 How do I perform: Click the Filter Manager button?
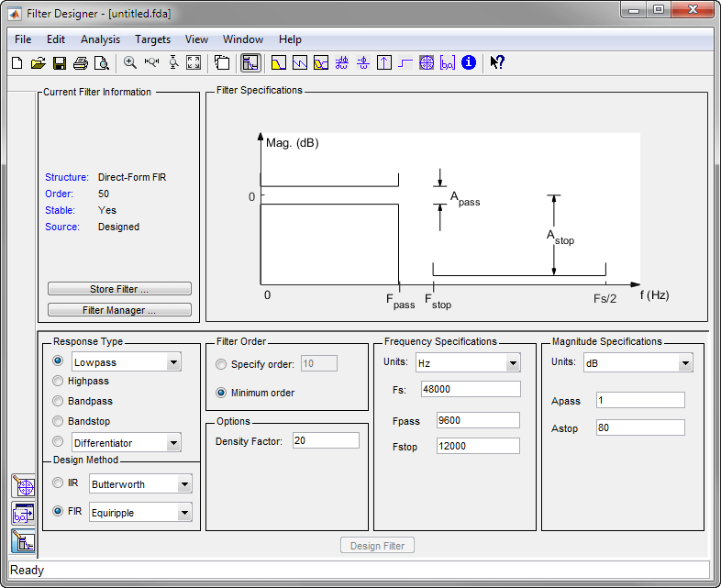tap(119, 310)
